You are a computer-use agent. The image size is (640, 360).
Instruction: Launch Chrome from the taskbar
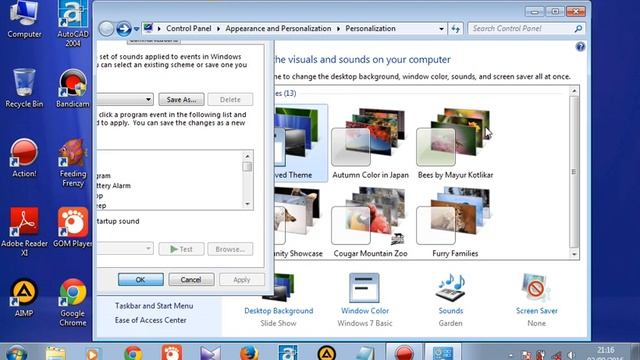pos(133,353)
